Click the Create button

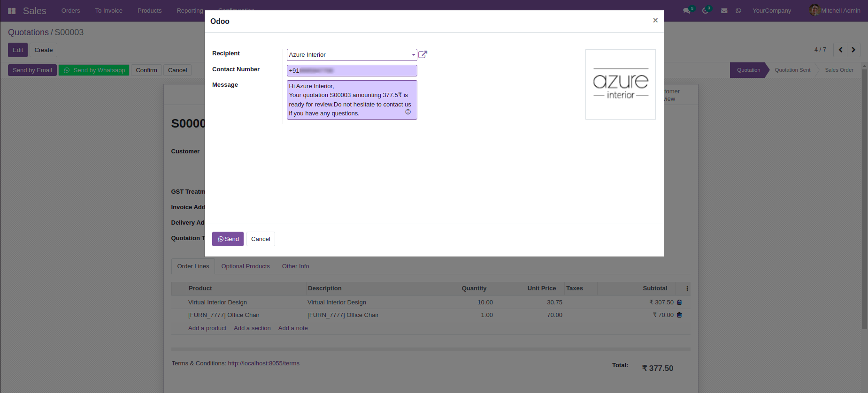[44, 50]
